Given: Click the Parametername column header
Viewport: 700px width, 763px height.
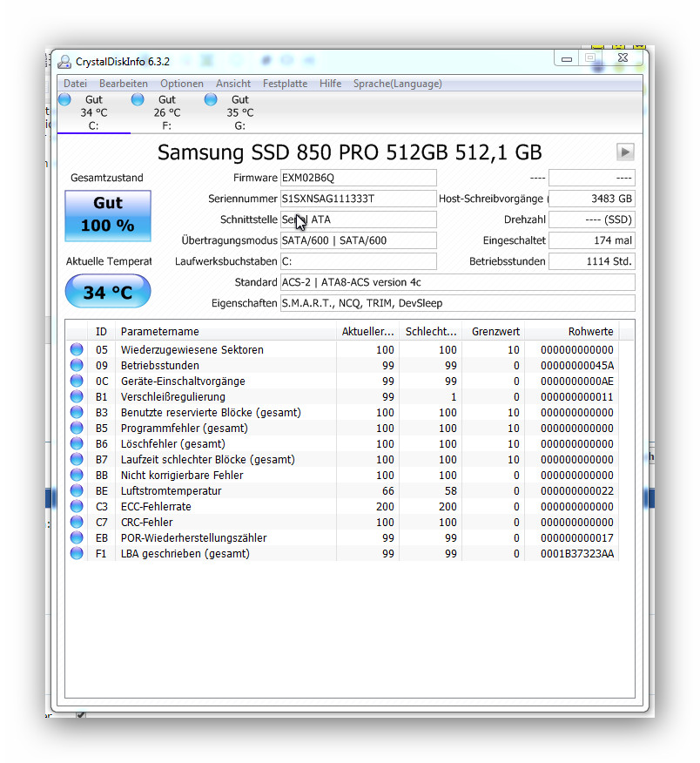Looking at the screenshot, I should tap(225, 331).
